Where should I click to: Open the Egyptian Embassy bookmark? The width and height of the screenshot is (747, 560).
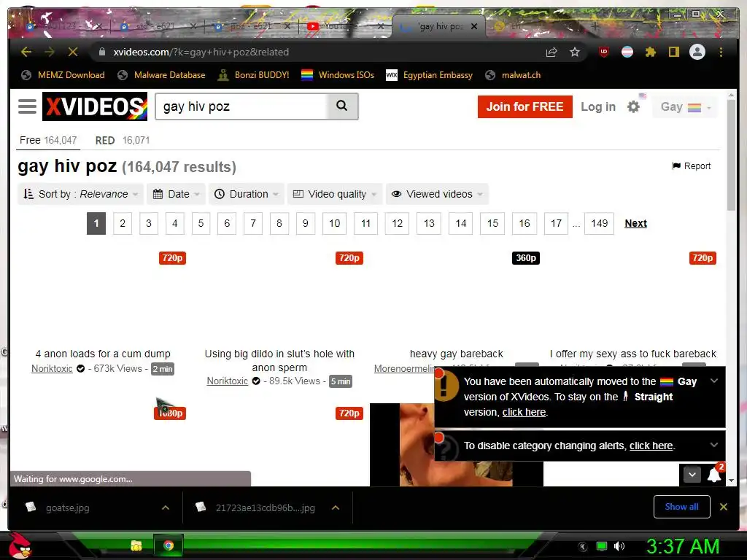429,75
